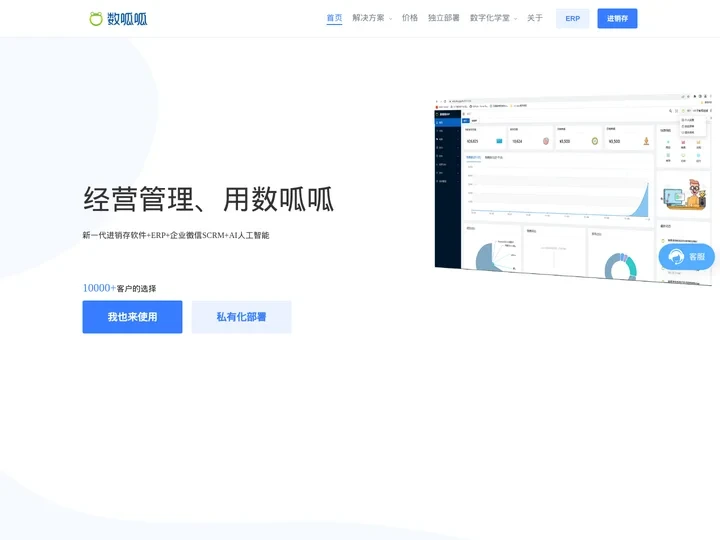Open the 解决方案 menu item
This screenshot has width=720, height=540.
coord(368,18)
